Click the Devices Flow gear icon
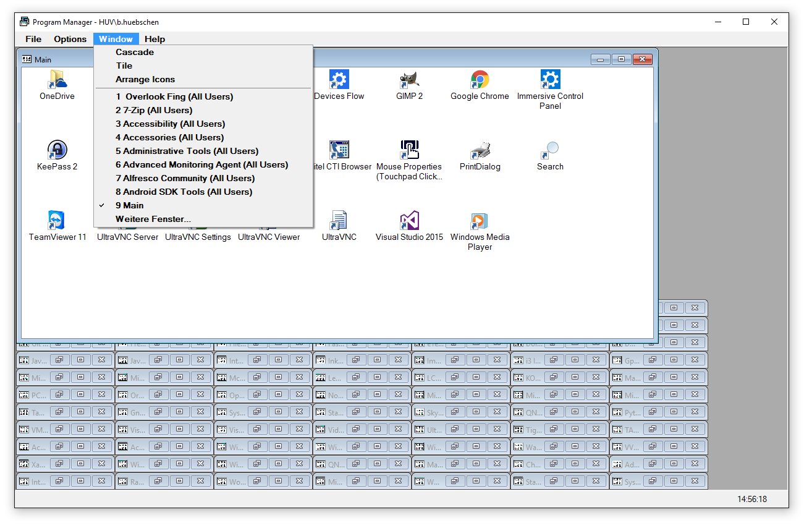The image size is (812, 528). click(x=339, y=79)
